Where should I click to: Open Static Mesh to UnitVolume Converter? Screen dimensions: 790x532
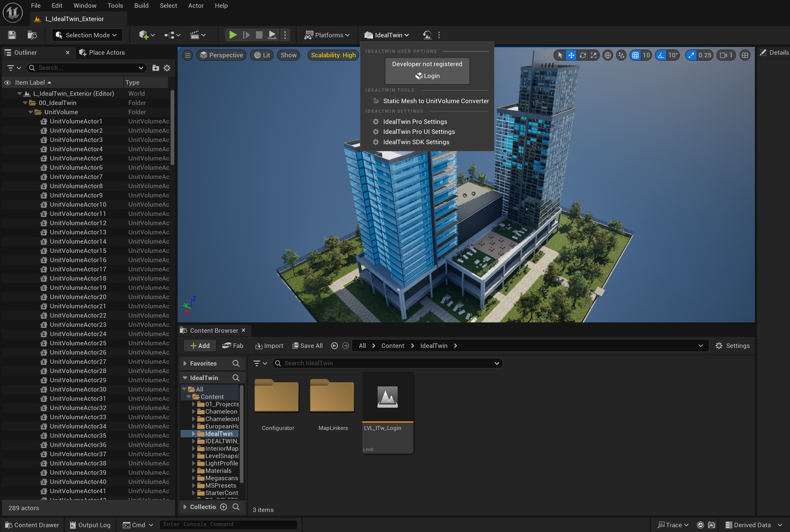(x=431, y=101)
